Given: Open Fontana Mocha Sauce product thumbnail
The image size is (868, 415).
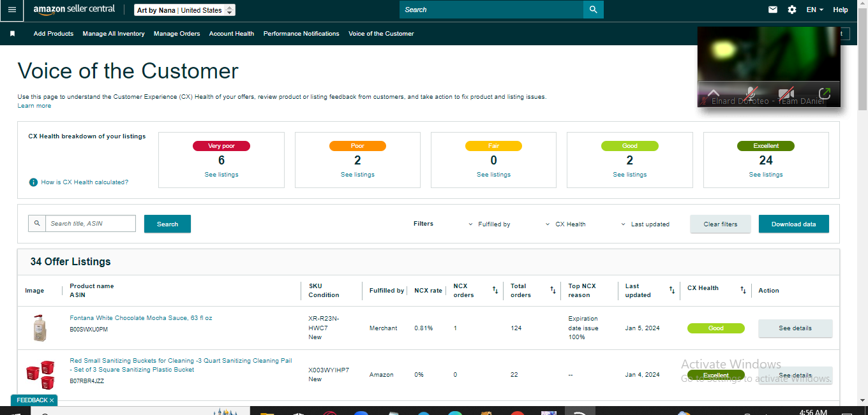Looking at the screenshot, I should [40, 328].
